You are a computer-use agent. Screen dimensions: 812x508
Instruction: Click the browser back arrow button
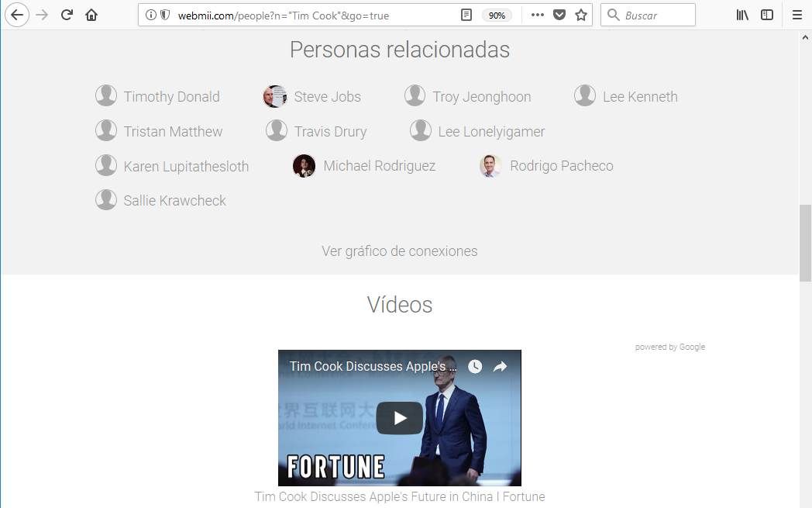click(x=16, y=15)
